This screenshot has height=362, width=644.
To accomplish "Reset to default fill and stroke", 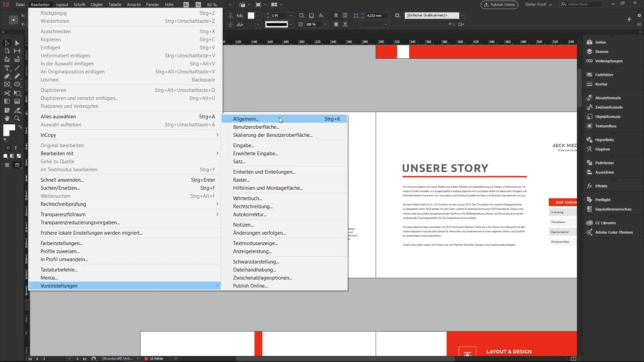I will pos(5,140).
